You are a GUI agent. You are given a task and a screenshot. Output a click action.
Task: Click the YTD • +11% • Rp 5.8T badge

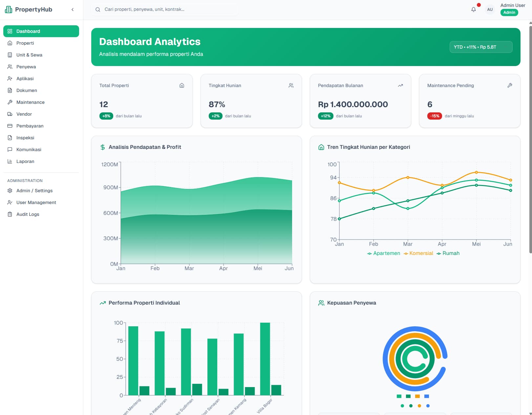tap(481, 47)
